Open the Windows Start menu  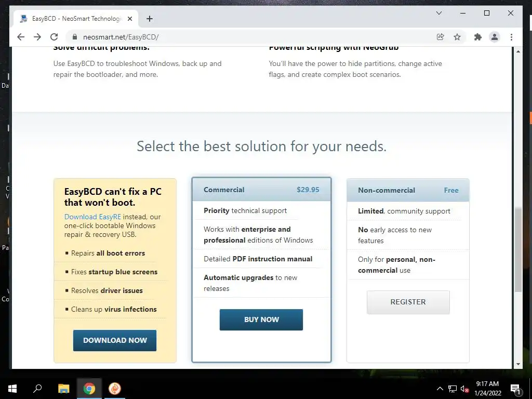(x=12, y=389)
